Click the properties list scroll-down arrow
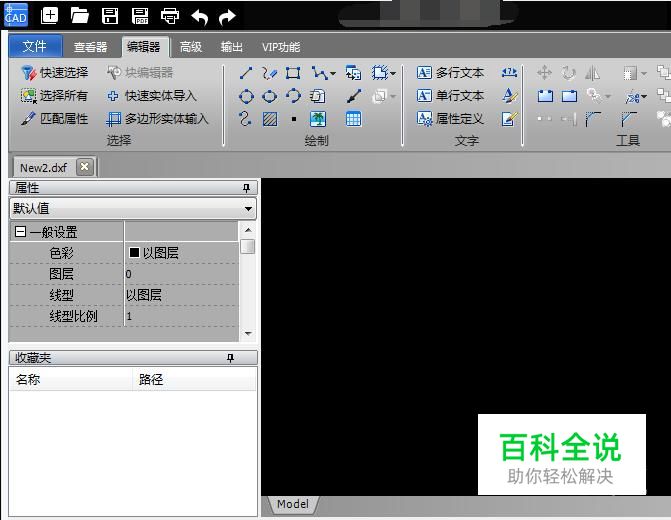Image resolution: width=671 pixels, height=520 pixels. pyautogui.click(x=248, y=333)
